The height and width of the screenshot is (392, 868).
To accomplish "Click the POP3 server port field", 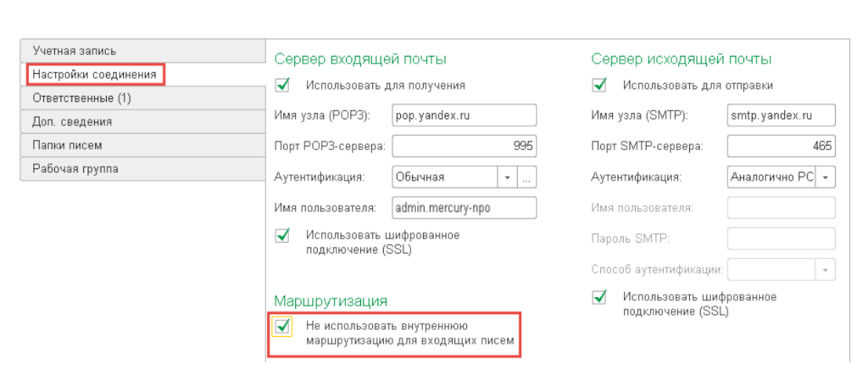I will coord(465,146).
